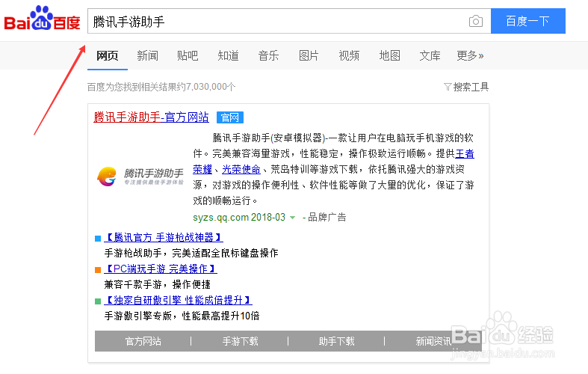Open 【腾讯官方 手游枪战神器】 link

pyautogui.click(x=164, y=237)
